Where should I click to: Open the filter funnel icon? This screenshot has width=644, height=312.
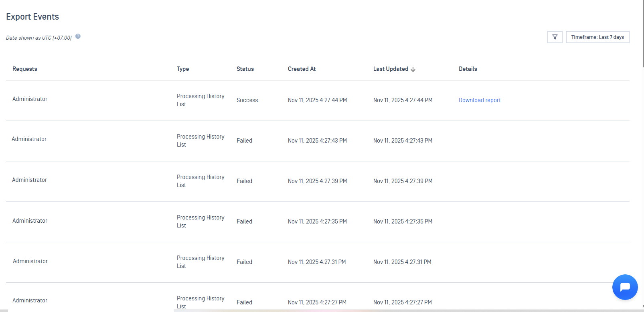pyautogui.click(x=555, y=37)
